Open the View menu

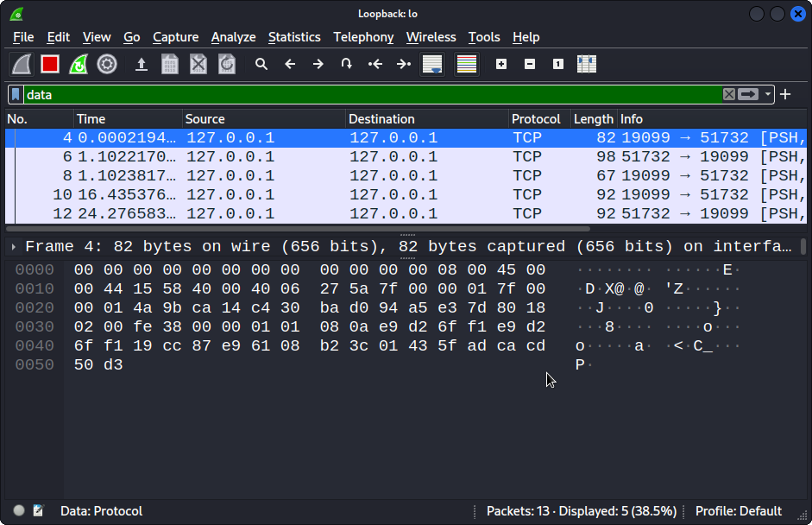[97, 37]
